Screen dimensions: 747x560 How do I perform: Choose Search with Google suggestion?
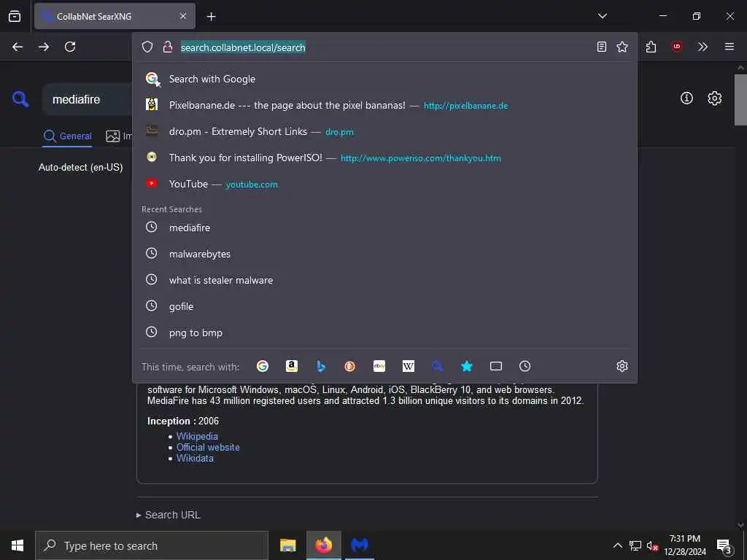tap(384, 79)
